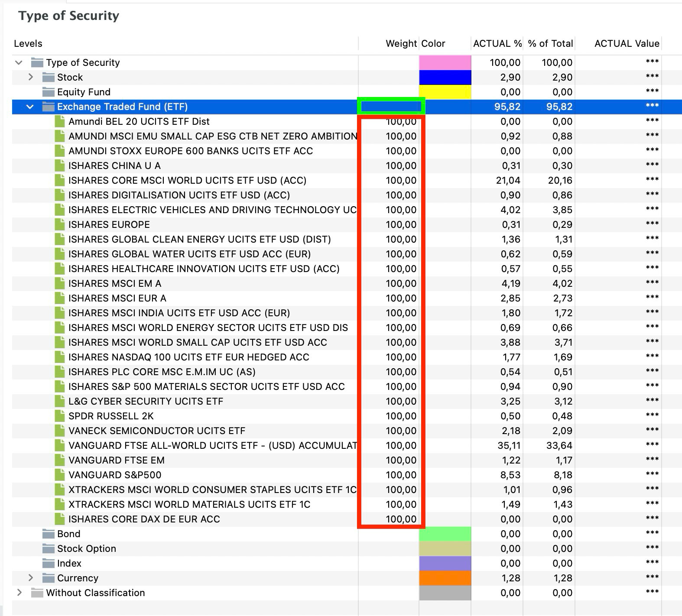Click the Index folder icon

coord(48,563)
